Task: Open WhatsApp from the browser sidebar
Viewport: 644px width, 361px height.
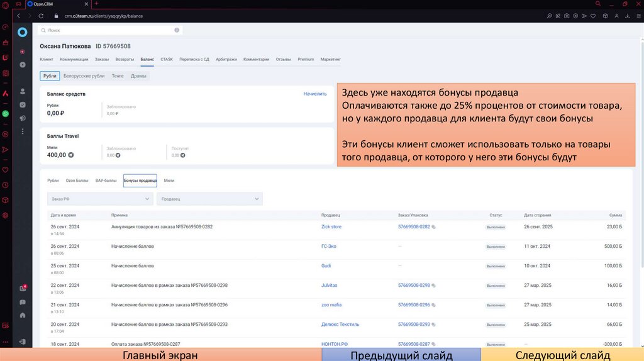Action: [x=6, y=114]
